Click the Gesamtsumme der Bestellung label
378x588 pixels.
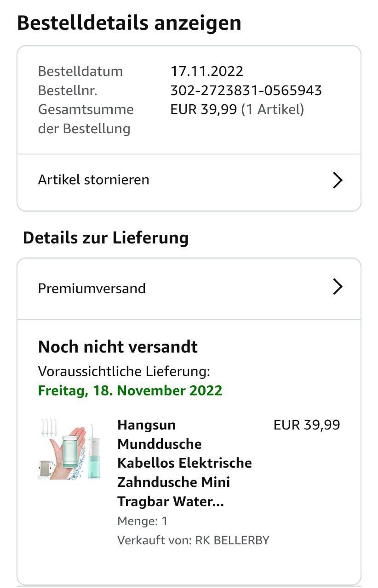[x=86, y=119]
